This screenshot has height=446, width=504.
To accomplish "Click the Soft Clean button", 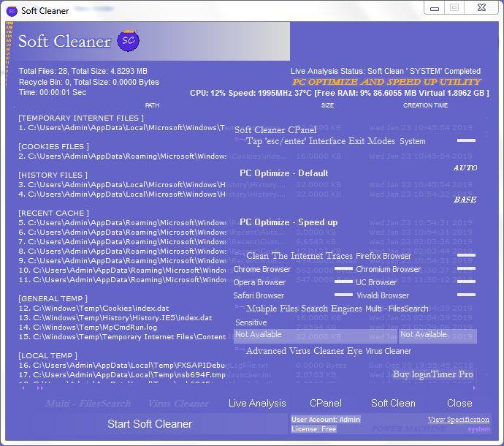I will [x=393, y=403].
